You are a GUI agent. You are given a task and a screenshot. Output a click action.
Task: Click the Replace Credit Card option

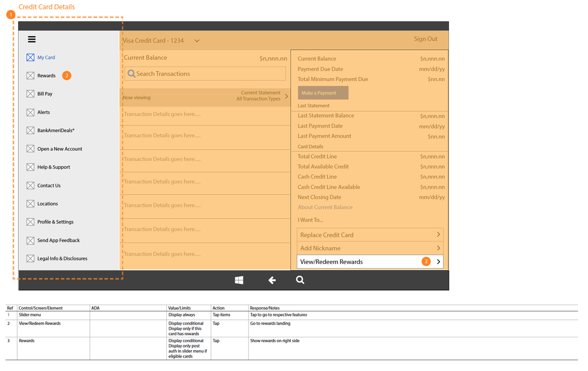370,235
